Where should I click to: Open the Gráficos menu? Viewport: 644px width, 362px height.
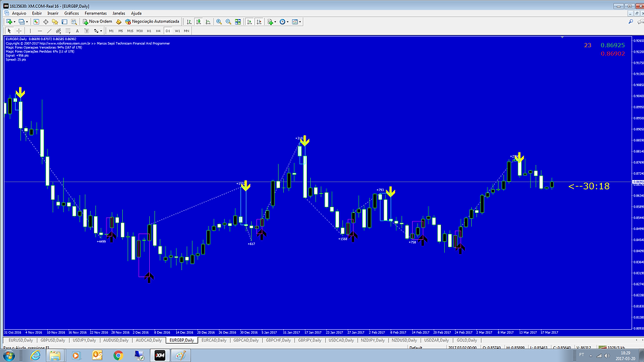pos(72,13)
